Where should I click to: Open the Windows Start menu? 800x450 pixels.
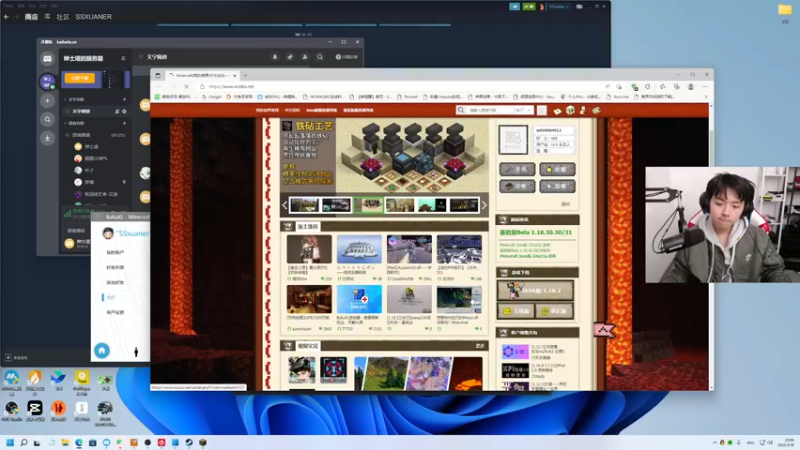(x=10, y=442)
